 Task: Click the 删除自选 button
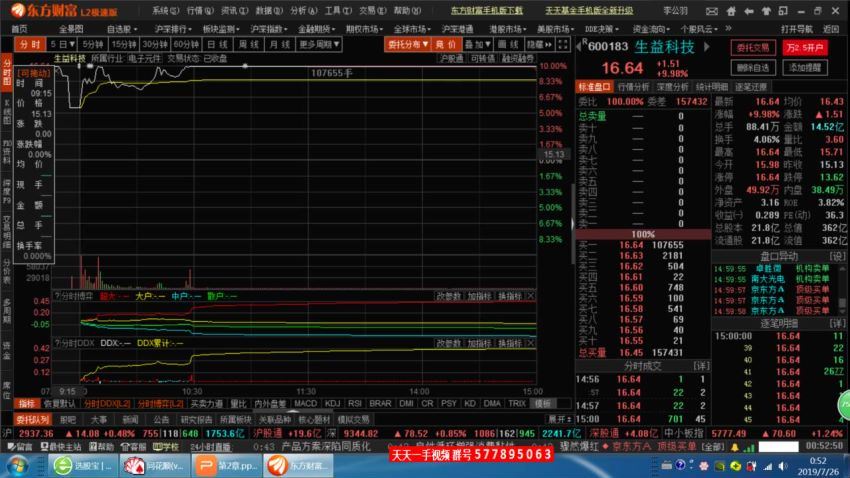click(753, 68)
